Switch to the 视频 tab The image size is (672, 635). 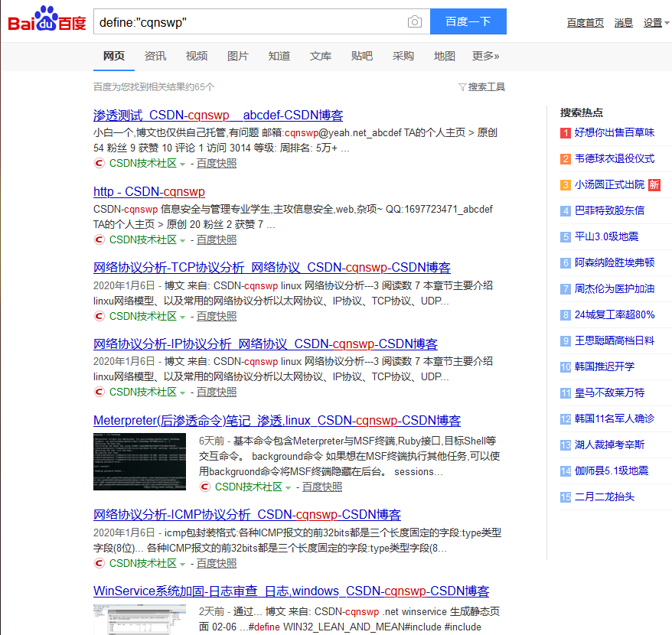196,56
